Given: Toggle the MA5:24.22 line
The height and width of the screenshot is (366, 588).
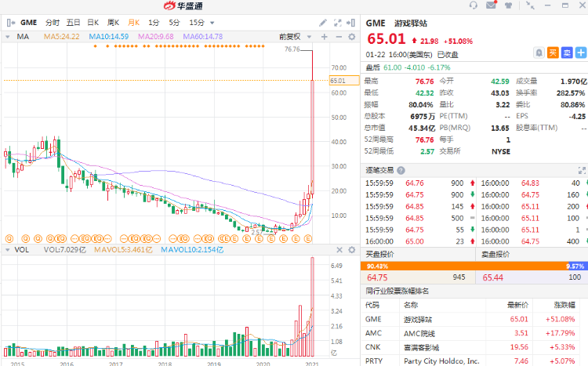Looking at the screenshot, I should point(61,37).
